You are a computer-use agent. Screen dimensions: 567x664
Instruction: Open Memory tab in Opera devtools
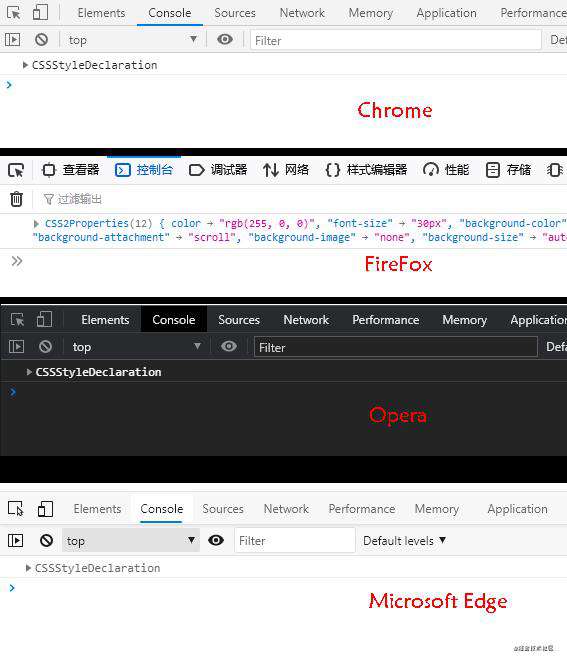click(465, 320)
